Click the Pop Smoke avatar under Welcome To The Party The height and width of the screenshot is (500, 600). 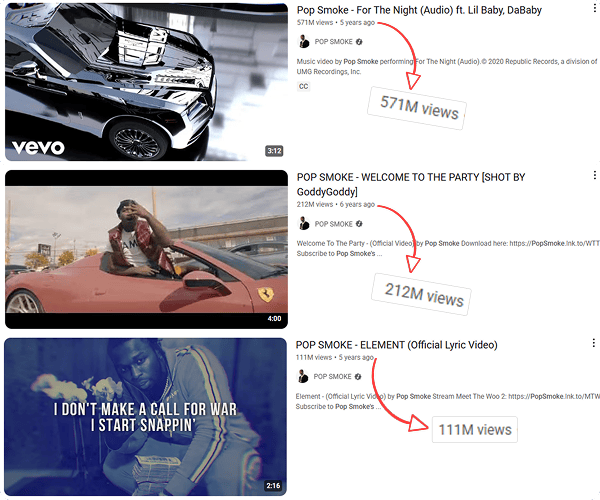304,223
